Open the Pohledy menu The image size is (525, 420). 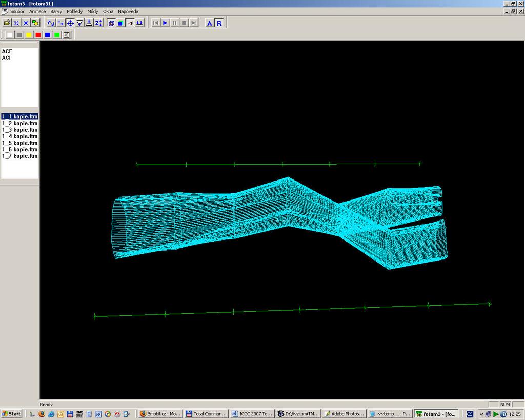[x=75, y=11]
